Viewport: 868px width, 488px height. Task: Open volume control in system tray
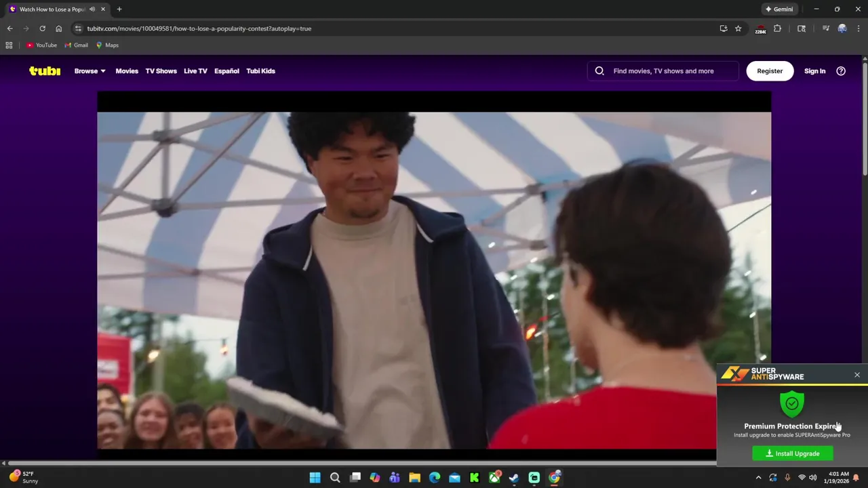click(x=812, y=478)
